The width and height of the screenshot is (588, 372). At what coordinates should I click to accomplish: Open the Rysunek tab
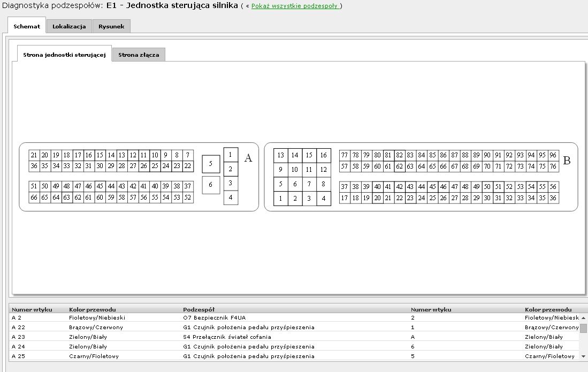pyautogui.click(x=111, y=26)
